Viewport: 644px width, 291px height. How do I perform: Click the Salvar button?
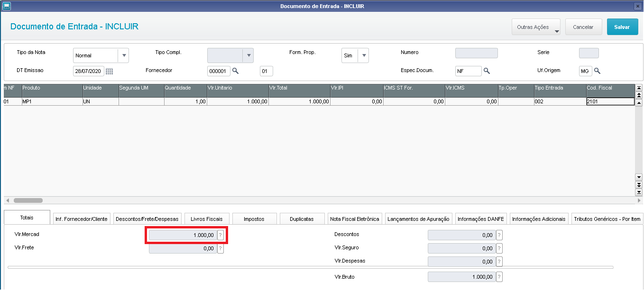pyautogui.click(x=622, y=27)
